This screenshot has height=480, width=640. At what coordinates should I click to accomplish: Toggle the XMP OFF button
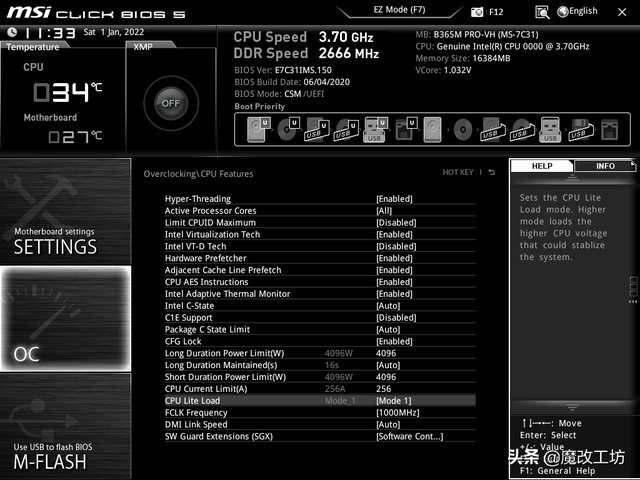pyautogui.click(x=171, y=103)
